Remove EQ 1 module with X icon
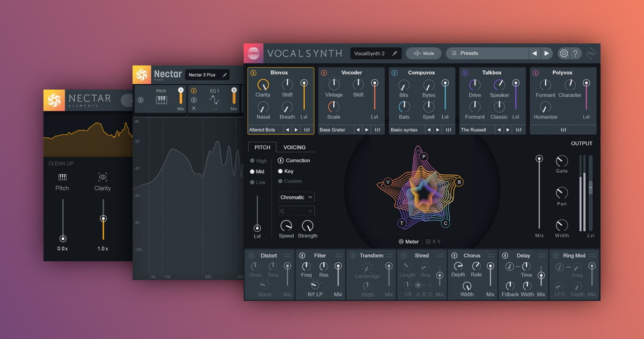Image resolution: width=644 pixels, height=339 pixels. (x=194, y=108)
